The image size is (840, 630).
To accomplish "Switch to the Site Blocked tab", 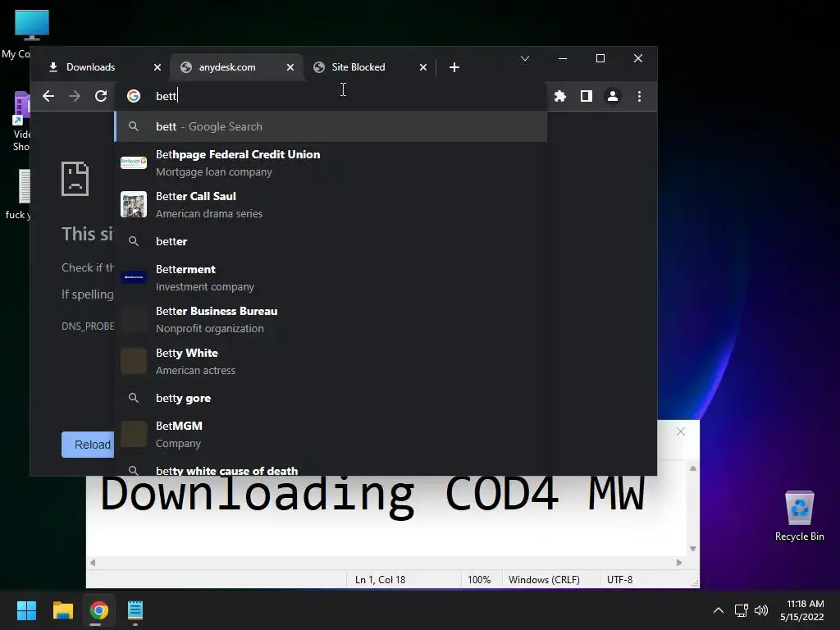I will (x=358, y=67).
